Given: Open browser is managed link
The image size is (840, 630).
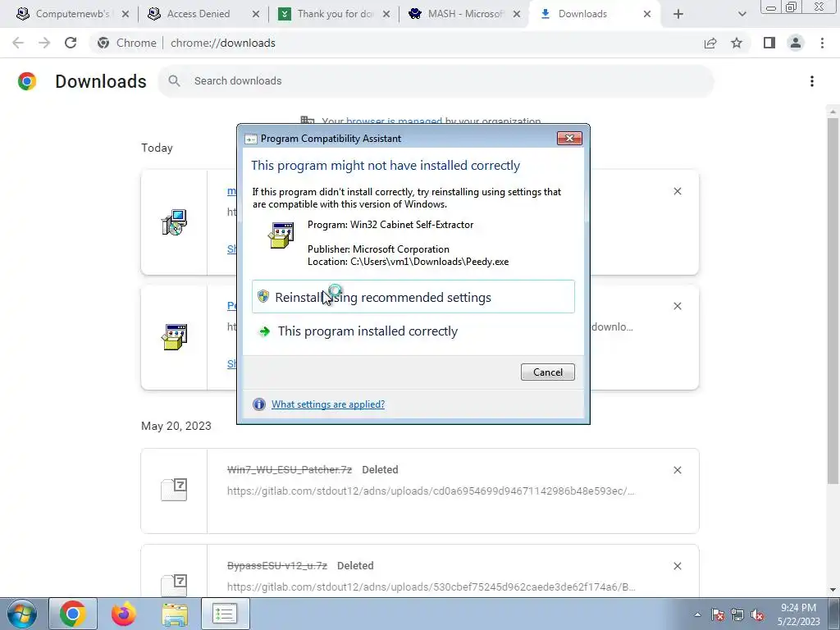Looking at the screenshot, I should pos(394,121).
